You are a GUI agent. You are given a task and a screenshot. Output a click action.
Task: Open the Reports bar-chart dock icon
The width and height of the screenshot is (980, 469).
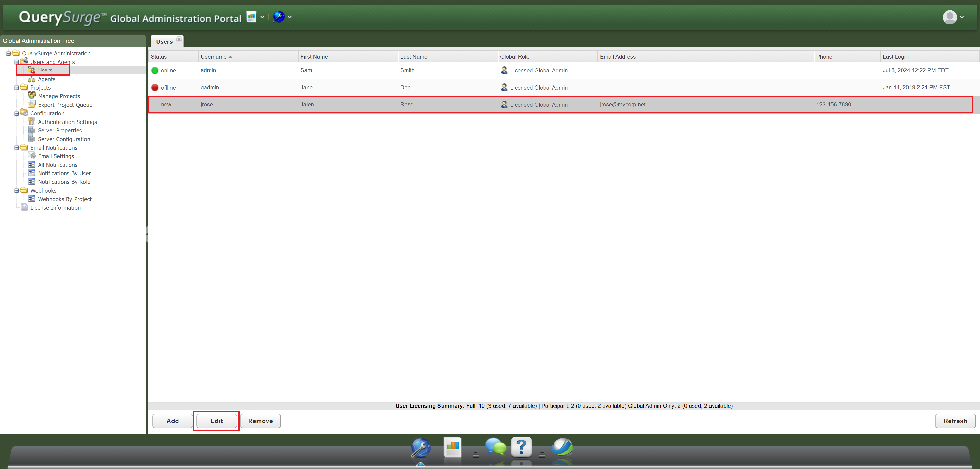coord(452,447)
